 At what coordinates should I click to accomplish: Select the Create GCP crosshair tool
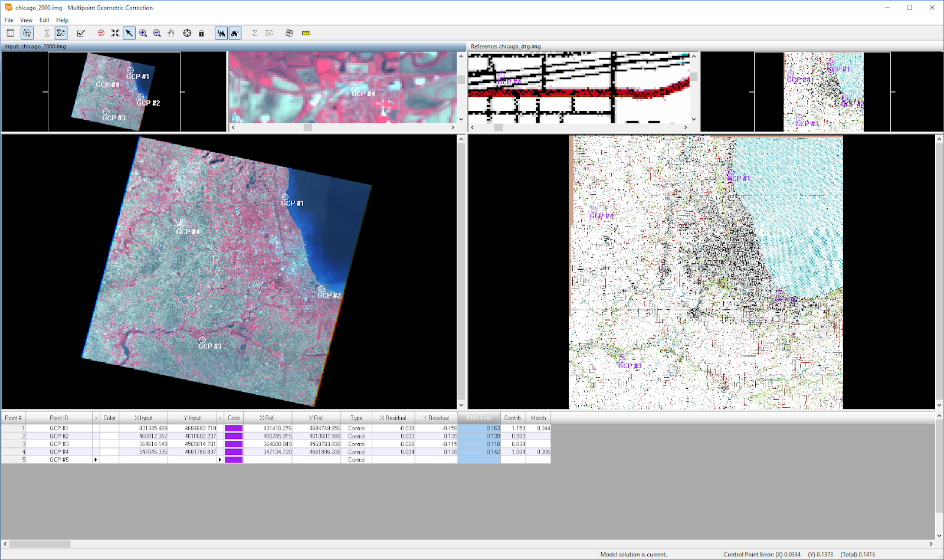[187, 33]
